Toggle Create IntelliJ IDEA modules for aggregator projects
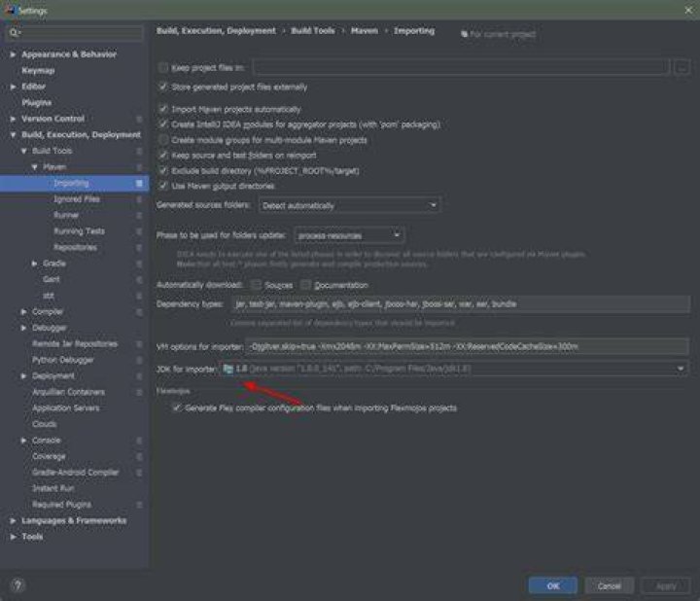This screenshot has height=601, width=700. click(x=163, y=124)
